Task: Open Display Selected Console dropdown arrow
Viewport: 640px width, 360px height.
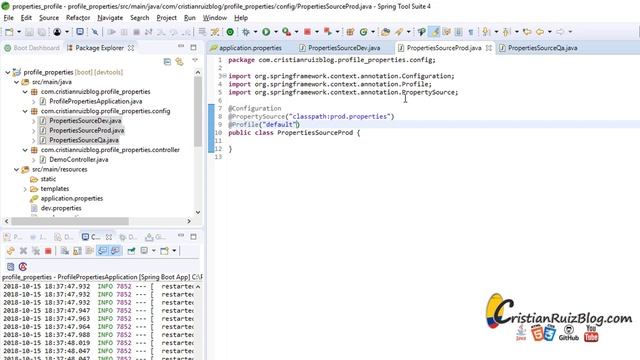Action: pos(153,251)
